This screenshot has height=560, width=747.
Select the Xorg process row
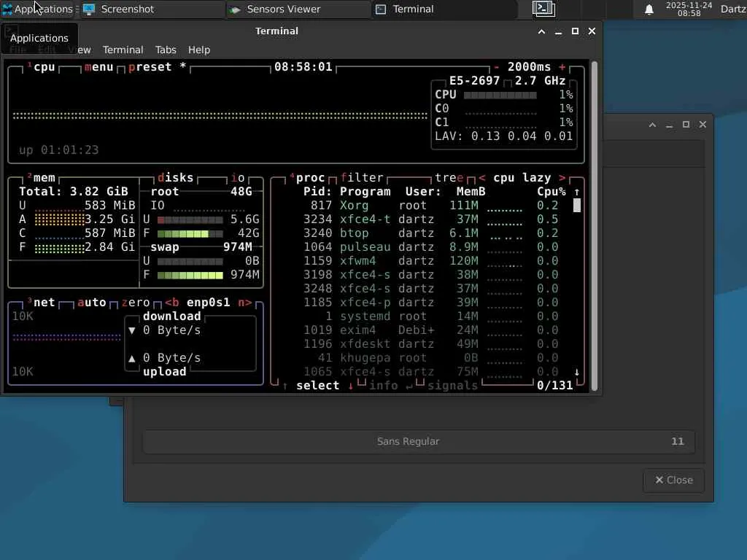pos(427,205)
